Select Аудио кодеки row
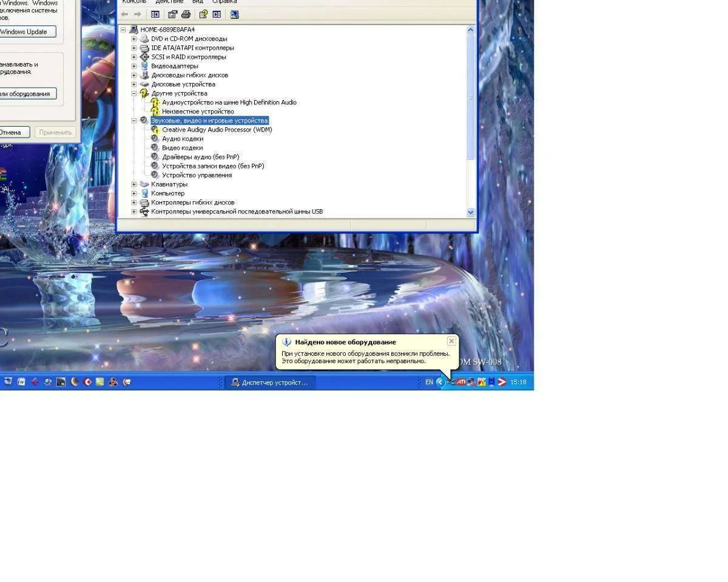Viewport: 728px width, 582px height. [183, 139]
